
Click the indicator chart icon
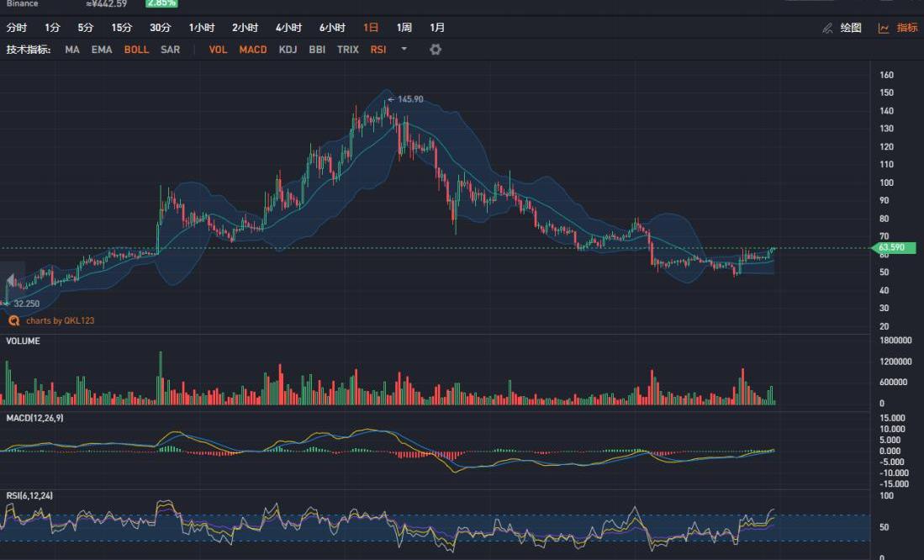[884, 28]
